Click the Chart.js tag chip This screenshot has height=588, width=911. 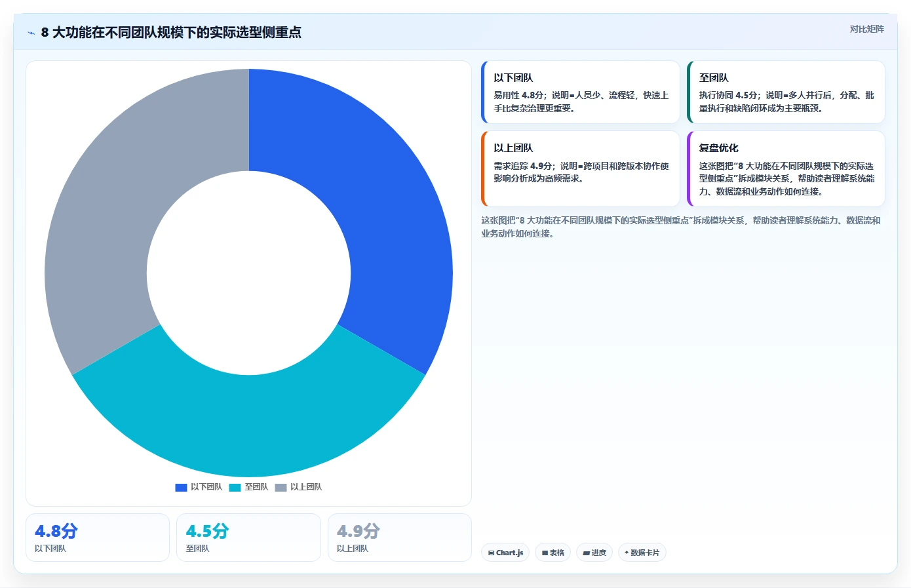[505, 553]
